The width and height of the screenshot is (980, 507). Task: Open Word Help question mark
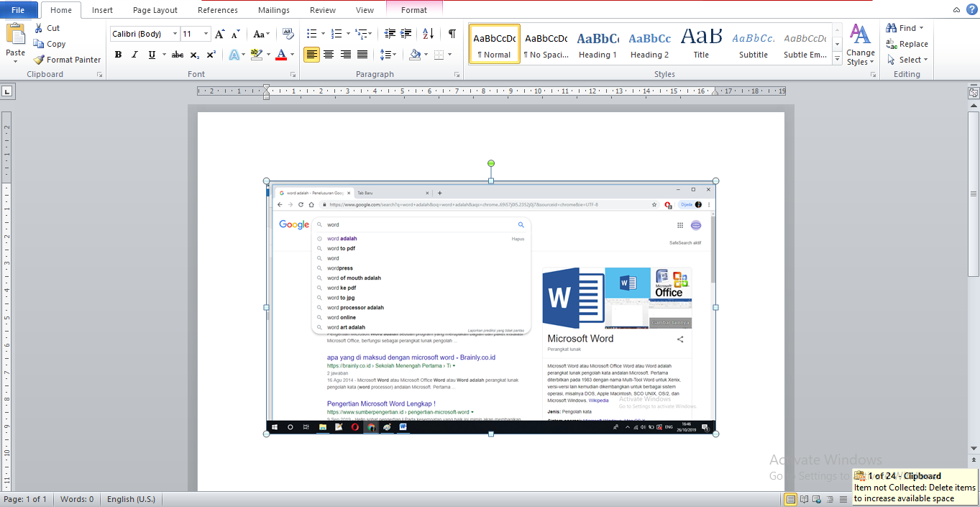tap(971, 9)
